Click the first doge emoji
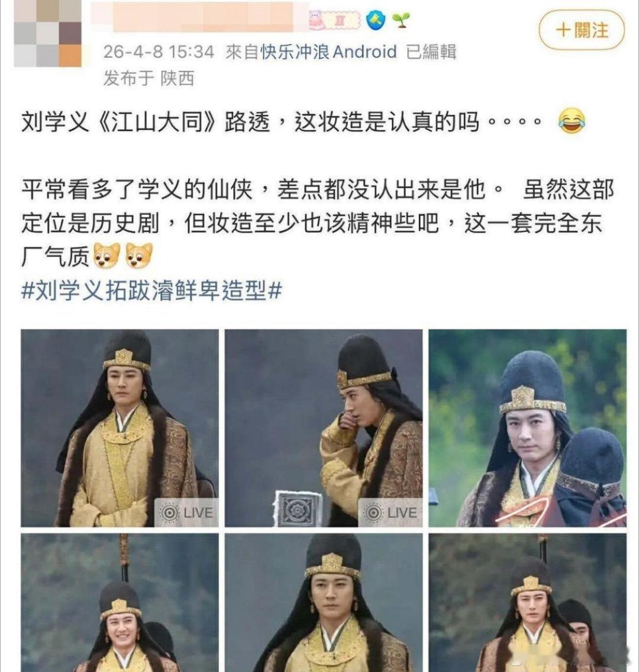 pos(106,256)
